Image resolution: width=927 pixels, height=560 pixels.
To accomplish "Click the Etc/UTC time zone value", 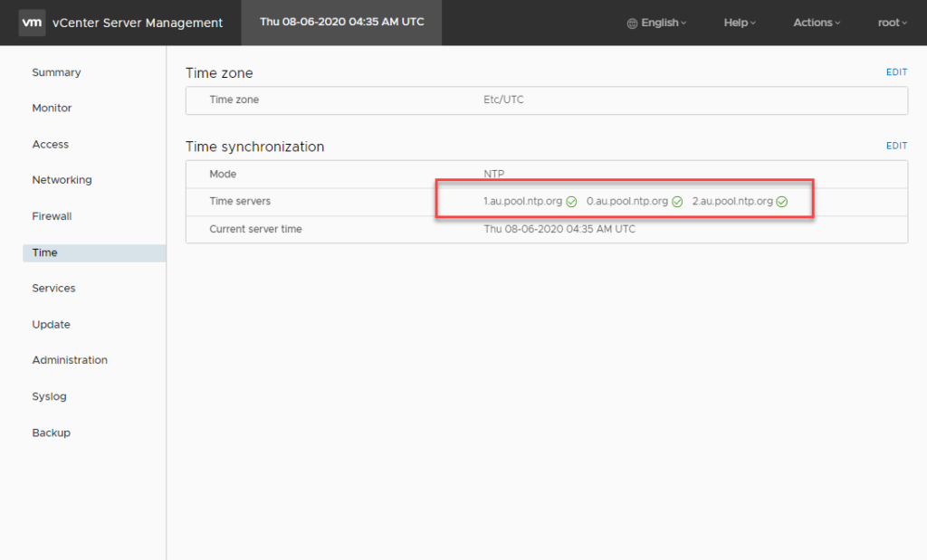I will coord(503,100).
